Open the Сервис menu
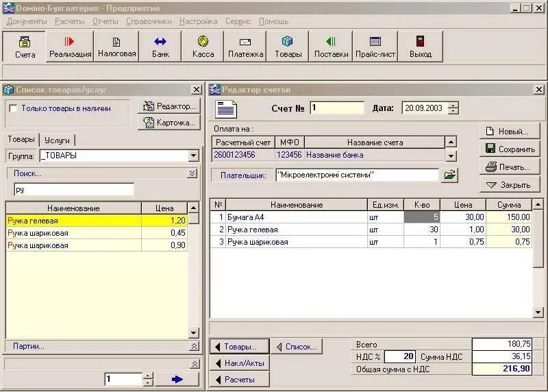The image size is (548, 392). click(238, 21)
